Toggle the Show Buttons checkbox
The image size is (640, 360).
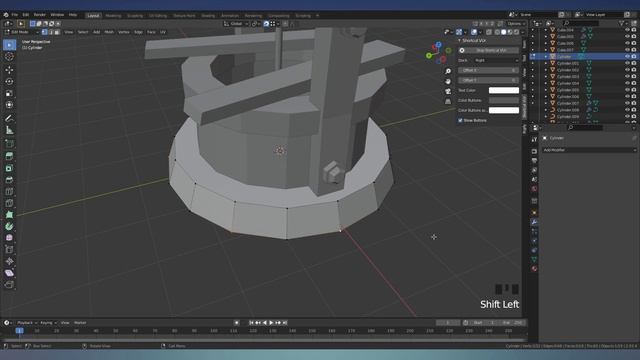tap(460, 120)
